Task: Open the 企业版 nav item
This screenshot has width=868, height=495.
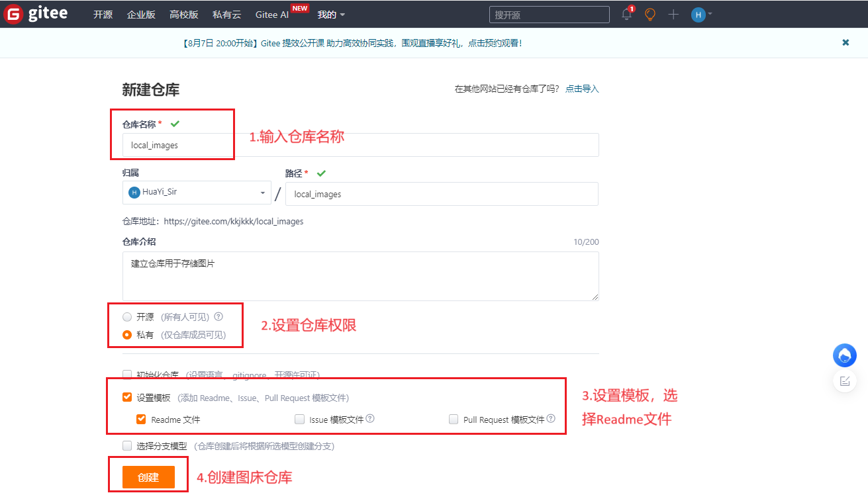Action: click(x=141, y=15)
